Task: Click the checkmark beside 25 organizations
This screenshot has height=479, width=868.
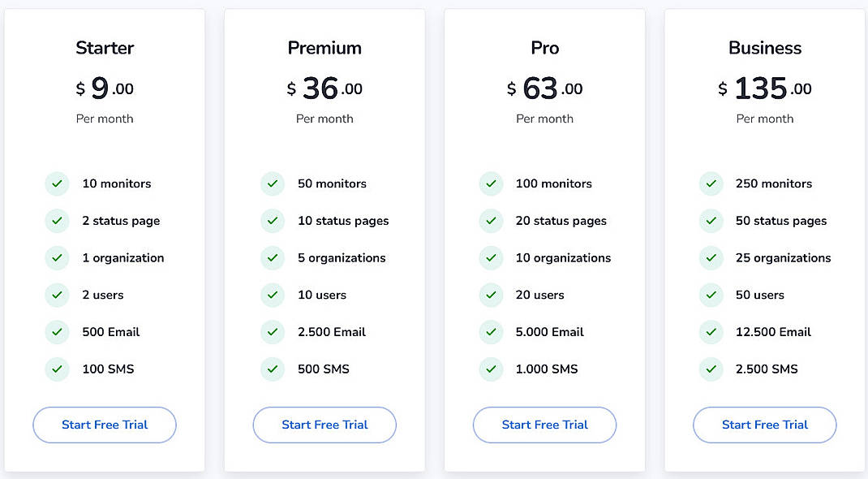Action: coord(711,258)
